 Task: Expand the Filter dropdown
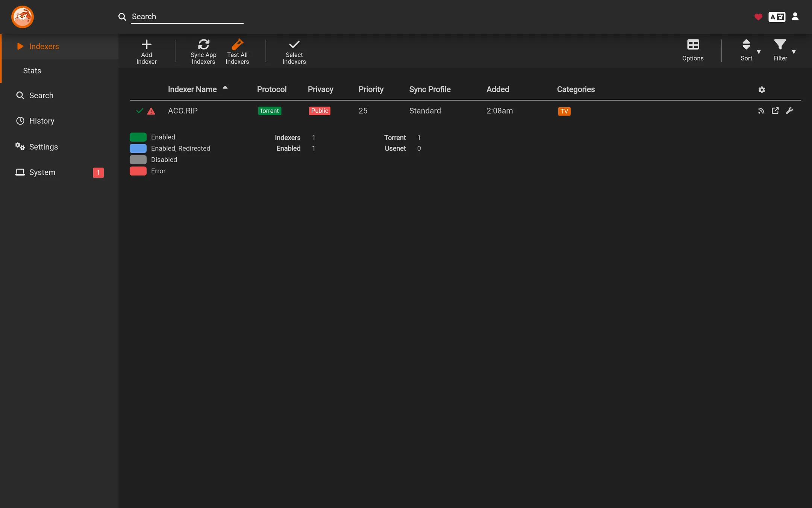point(785,50)
